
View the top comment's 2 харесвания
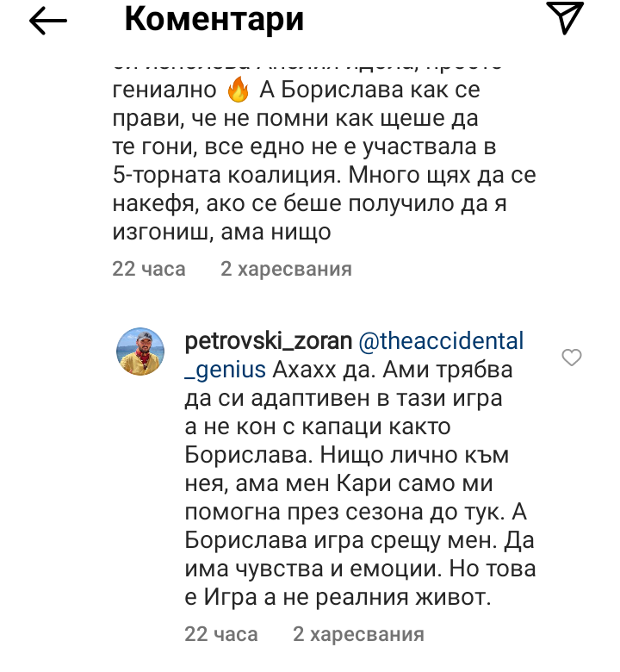tap(286, 269)
